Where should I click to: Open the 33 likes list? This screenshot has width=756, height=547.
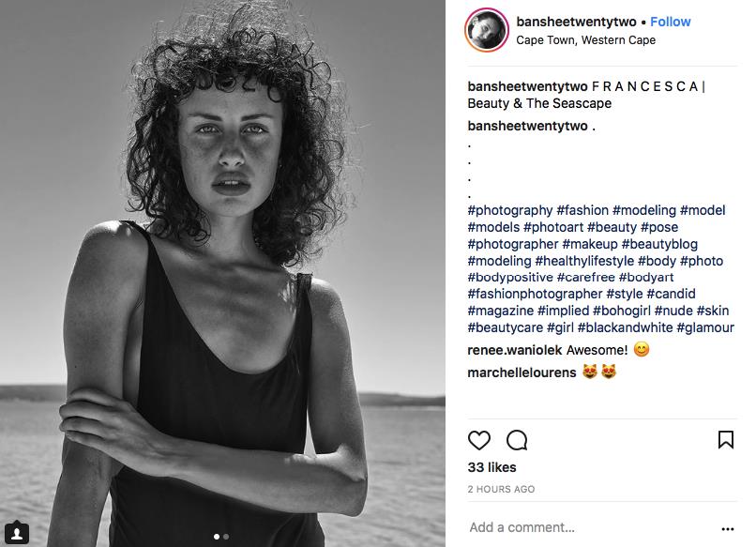pyautogui.click(x=490, y=466)
